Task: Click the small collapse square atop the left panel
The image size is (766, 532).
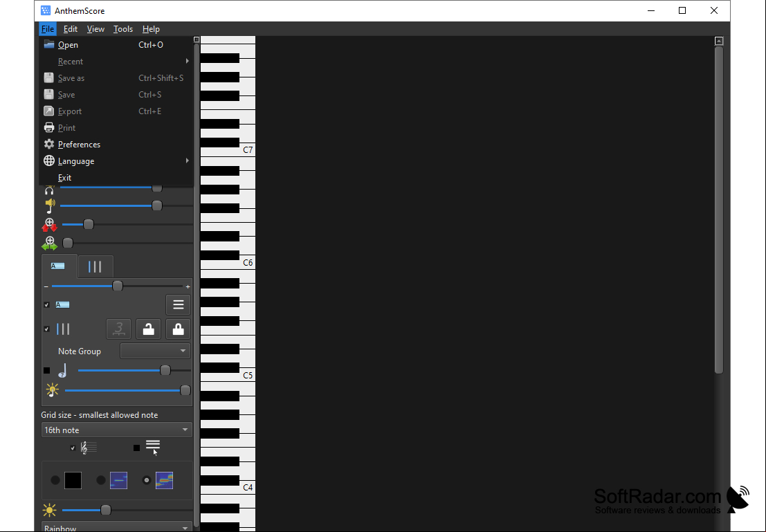Action: [197, 39]
